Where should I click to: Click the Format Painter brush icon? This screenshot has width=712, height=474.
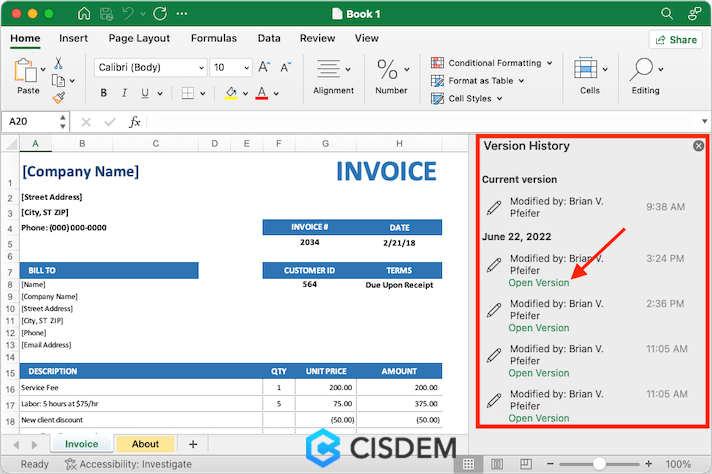[x=58, y=97]
